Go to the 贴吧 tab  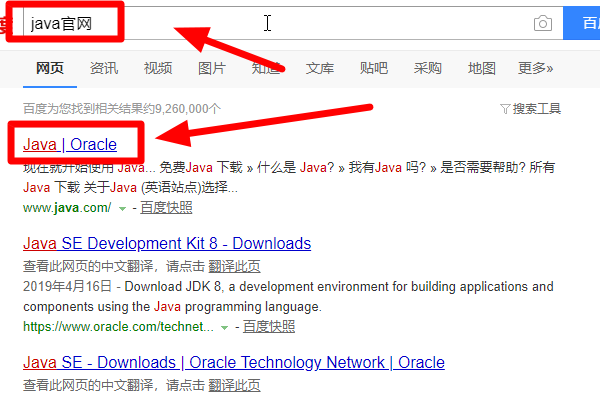pyautogui.click(x=373, y=68)
